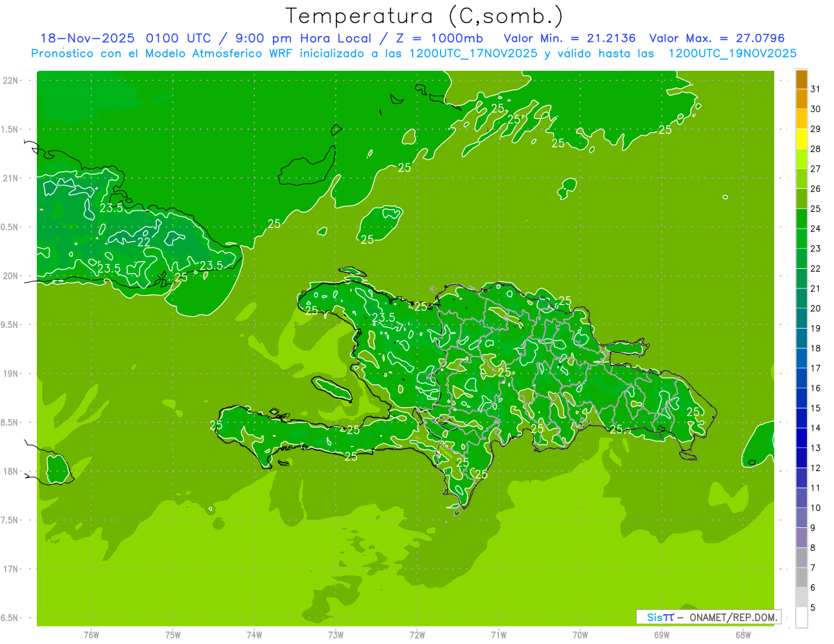Pick the green swatch between 24 and 25
The image size is (834, 644).
(801, 219)
